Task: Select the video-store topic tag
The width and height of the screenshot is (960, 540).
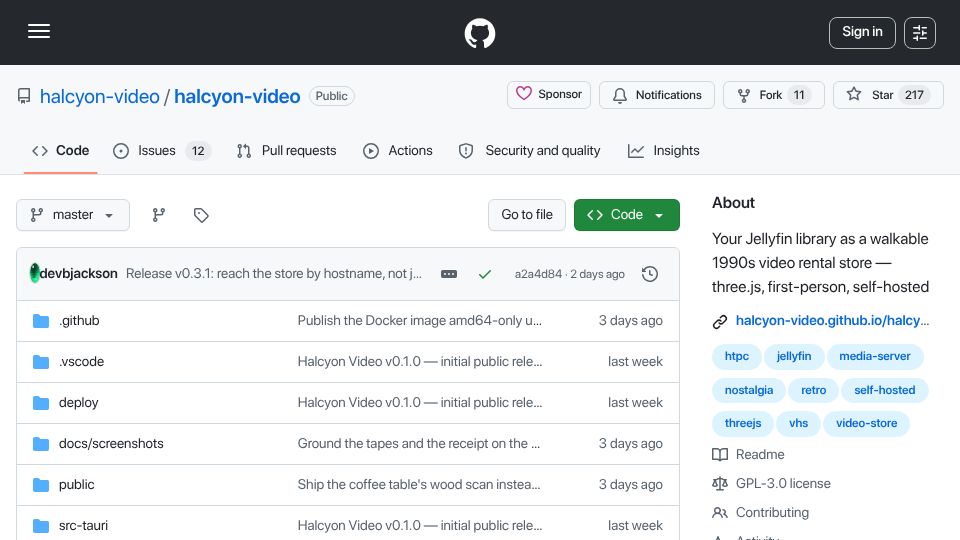Action: coord(866,424)
